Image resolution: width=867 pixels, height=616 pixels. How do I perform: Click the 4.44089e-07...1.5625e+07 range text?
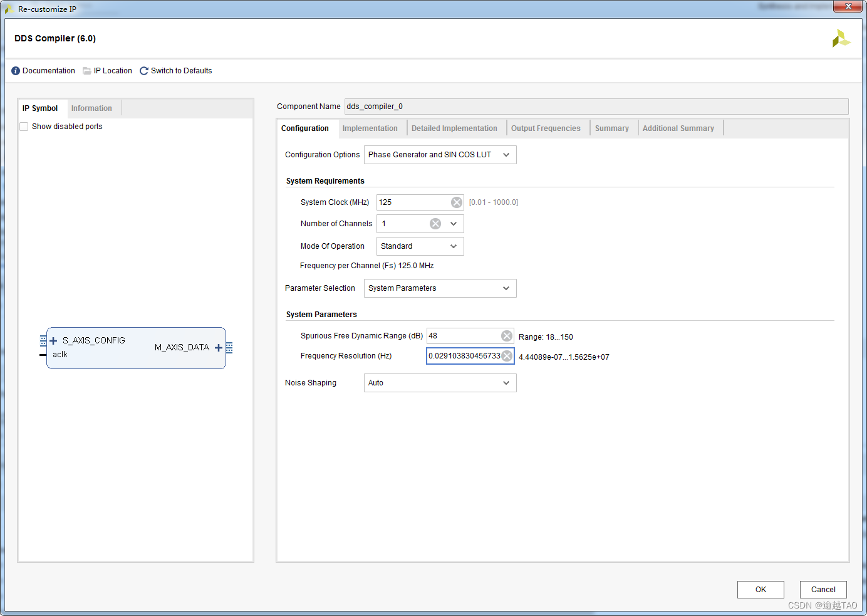564,357
